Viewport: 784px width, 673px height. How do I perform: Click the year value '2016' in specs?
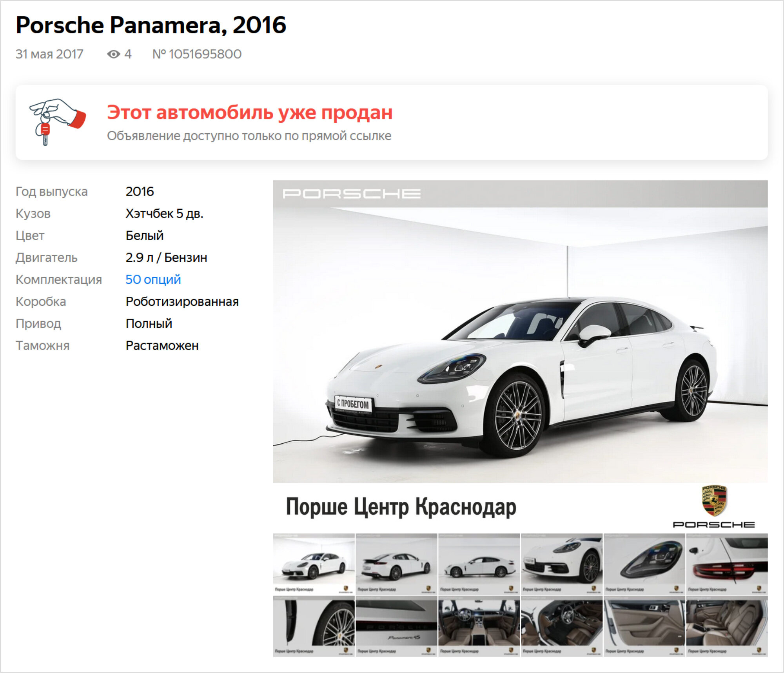140,192
